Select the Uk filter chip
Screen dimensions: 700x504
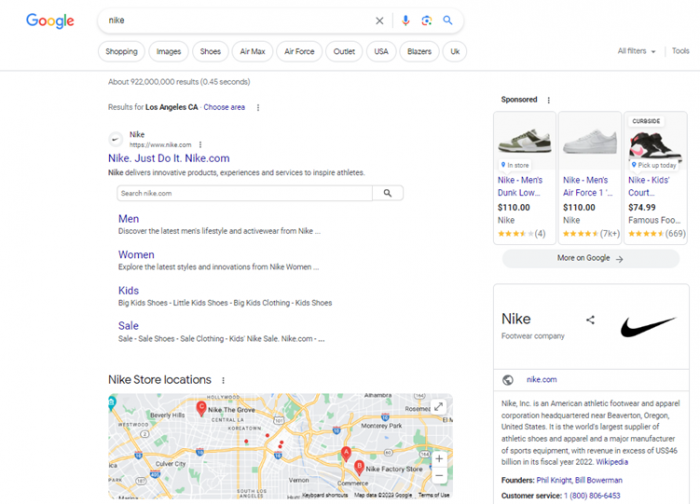click(x=455, y=51)
